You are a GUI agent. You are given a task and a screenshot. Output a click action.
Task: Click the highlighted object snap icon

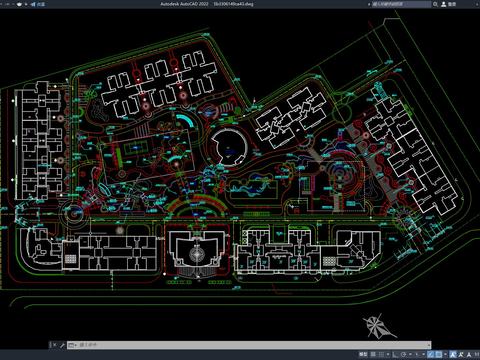point(439,354)
